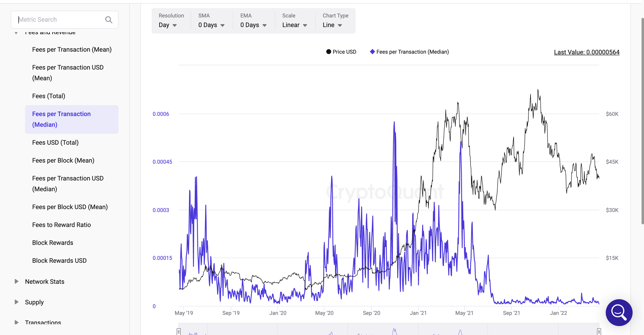The image size is (644, 335).
Task: Select Fees per Transaction USD (Mean) metric
Action: click(x=72, y=73)
